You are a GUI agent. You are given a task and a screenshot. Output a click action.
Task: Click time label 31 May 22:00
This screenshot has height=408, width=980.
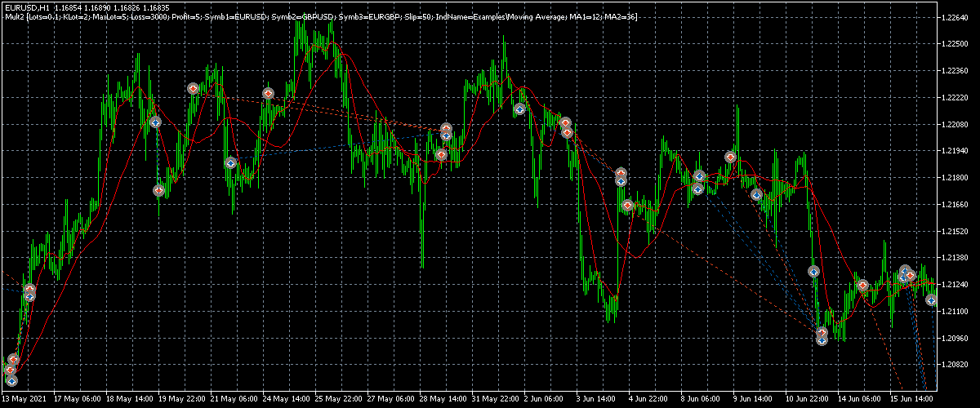pyautogui.click(x=496, y=400)
